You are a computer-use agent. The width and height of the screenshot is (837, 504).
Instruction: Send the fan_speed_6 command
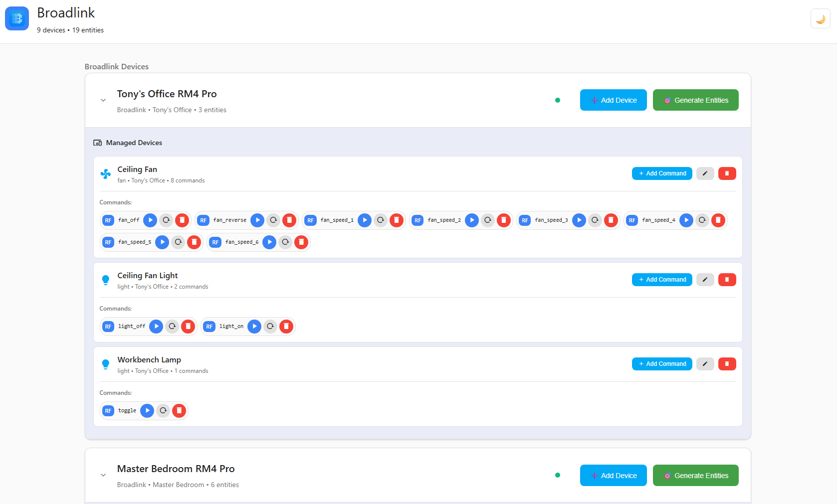coord(269,242)
